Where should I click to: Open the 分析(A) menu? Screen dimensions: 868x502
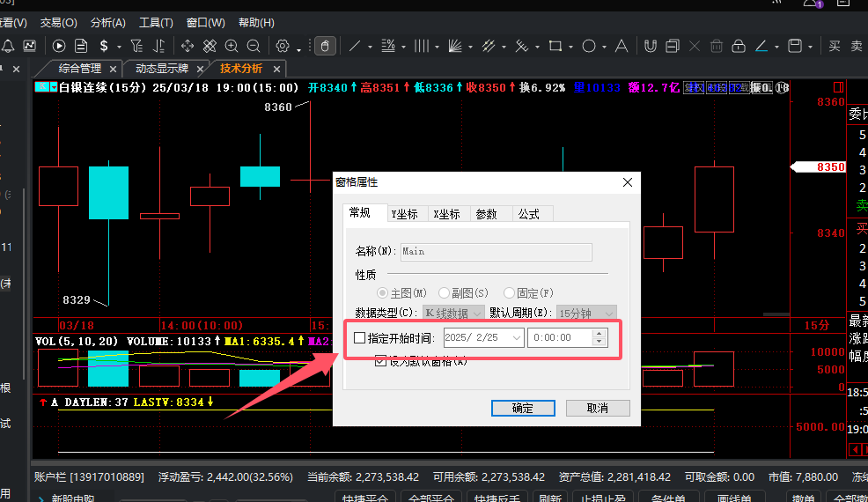coord(108,22)
